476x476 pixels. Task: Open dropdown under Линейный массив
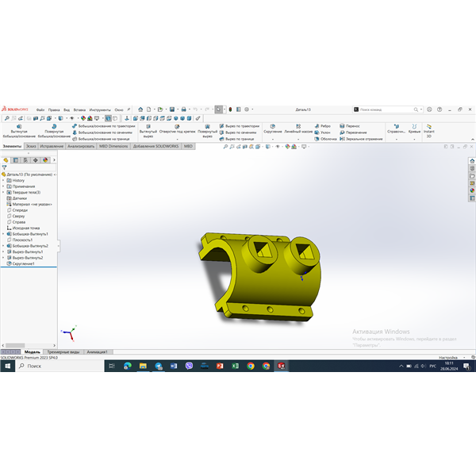coord(298,140)
